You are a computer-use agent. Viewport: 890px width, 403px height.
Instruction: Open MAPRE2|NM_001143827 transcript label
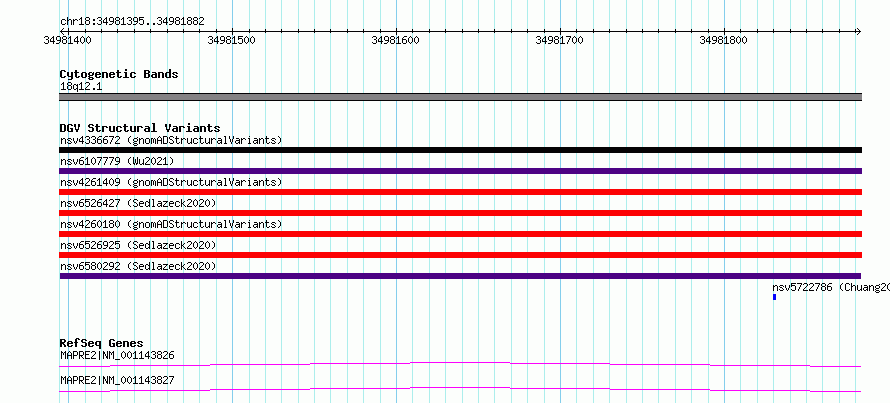[117, 380]
